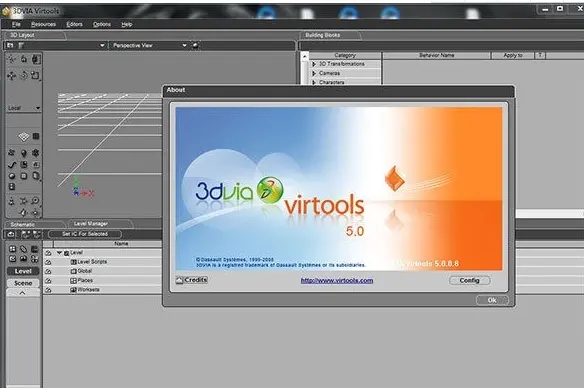Image resolution: width=584 pixels, height=388 pixels.
Task: Click the upward chevron below the Scene button
Action: click(x=23, y=293)
